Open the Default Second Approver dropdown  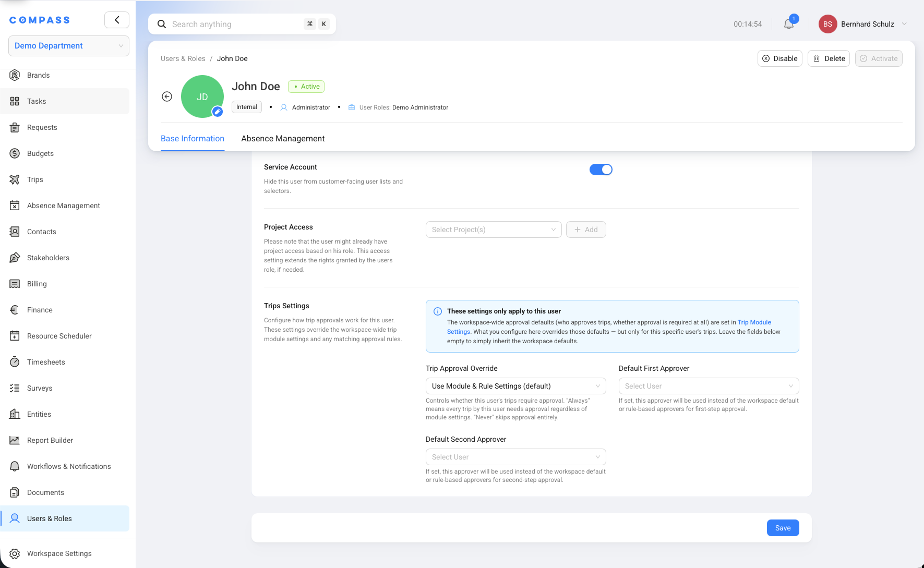(x=516, y=457)
